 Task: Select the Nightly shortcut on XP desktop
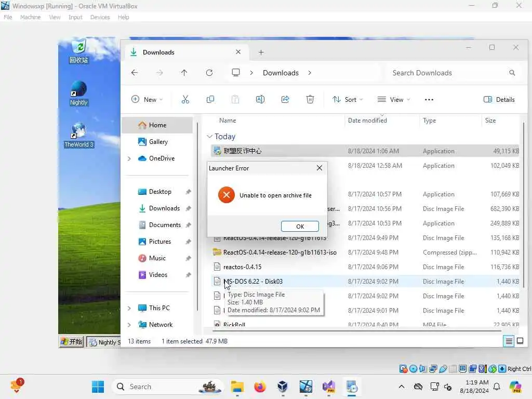pos(79,94)
